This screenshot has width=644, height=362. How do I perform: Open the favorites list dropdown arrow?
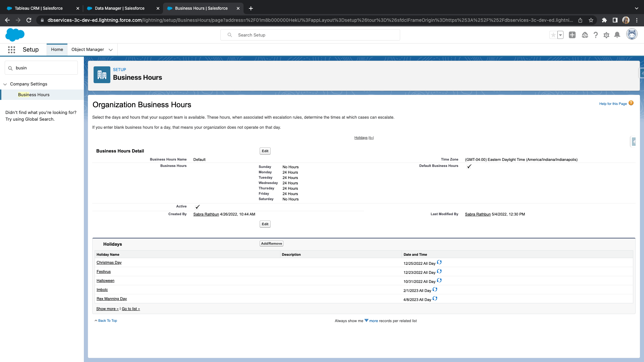pos(560,35)
